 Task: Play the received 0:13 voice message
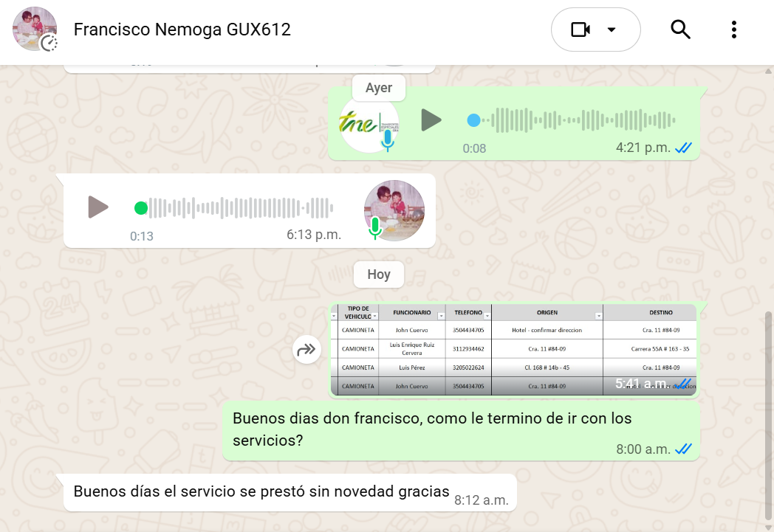click(x=98, y=207)
